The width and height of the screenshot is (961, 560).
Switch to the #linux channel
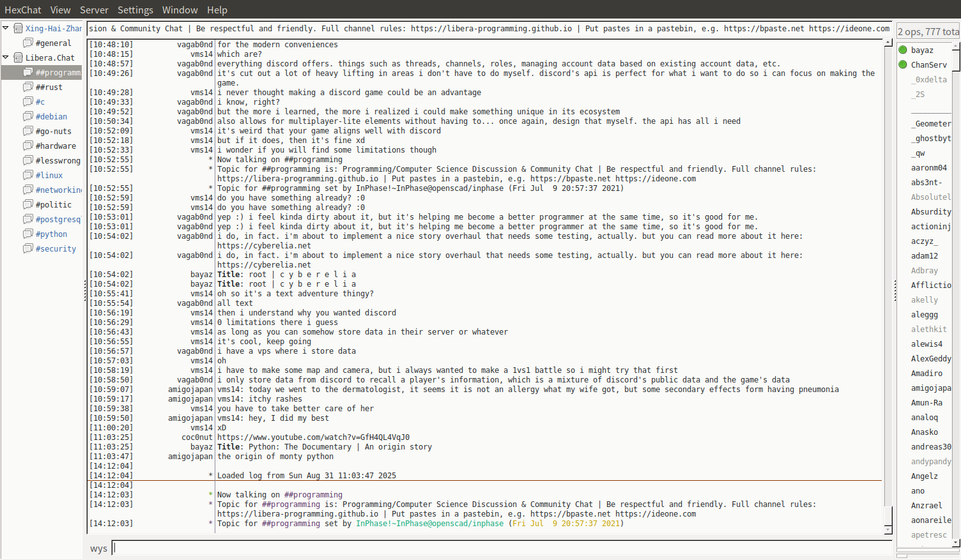coord(49,175)
